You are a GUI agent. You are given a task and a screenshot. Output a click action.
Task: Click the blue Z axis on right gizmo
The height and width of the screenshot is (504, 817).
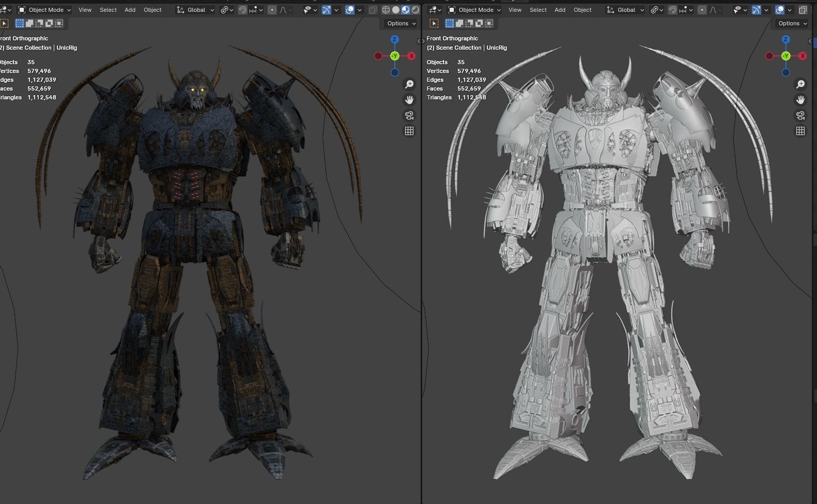point(786,39)
